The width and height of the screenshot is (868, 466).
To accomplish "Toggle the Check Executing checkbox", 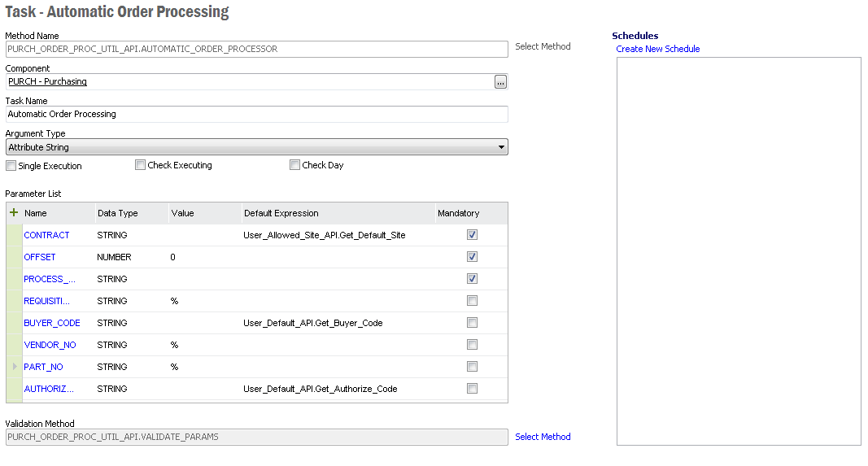I will click(x=141, y=165).
